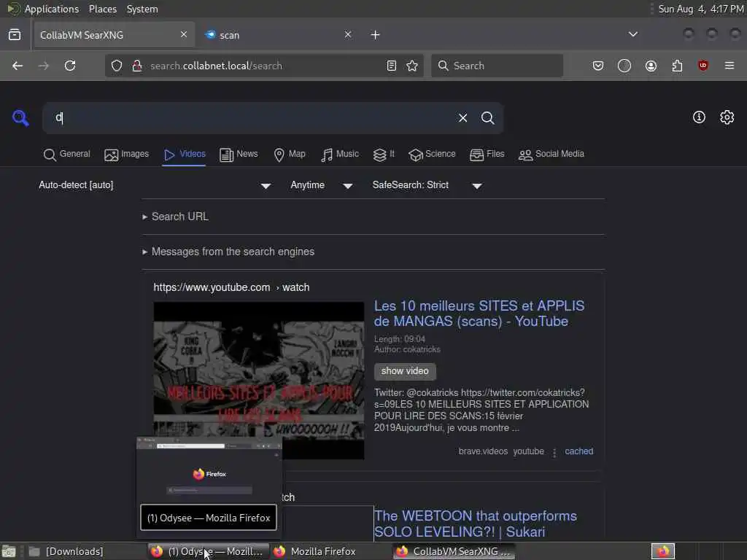
Task: Close the scan tab
Action: coord(348,34)
